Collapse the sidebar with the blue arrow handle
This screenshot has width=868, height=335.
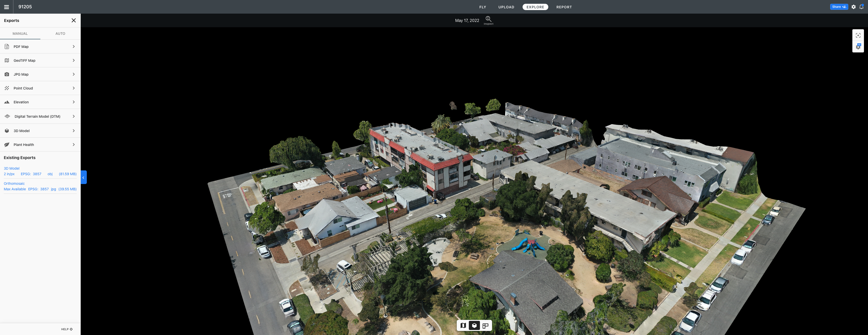(84, 177)
